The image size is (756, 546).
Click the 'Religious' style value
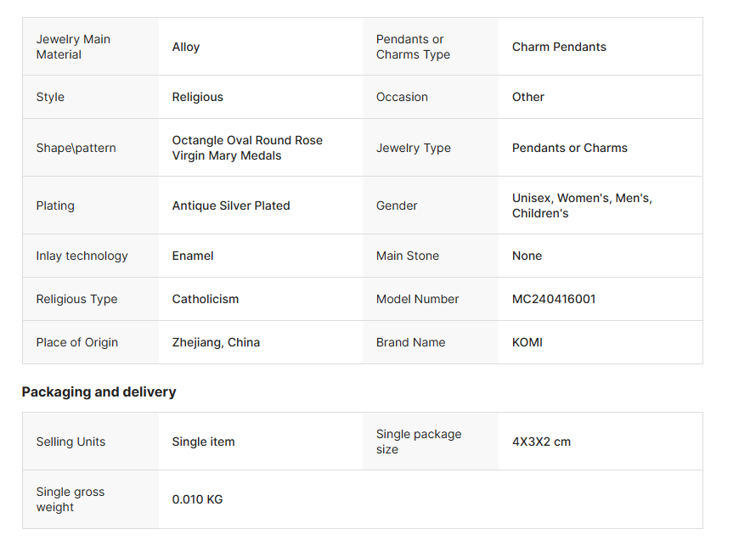197,97
